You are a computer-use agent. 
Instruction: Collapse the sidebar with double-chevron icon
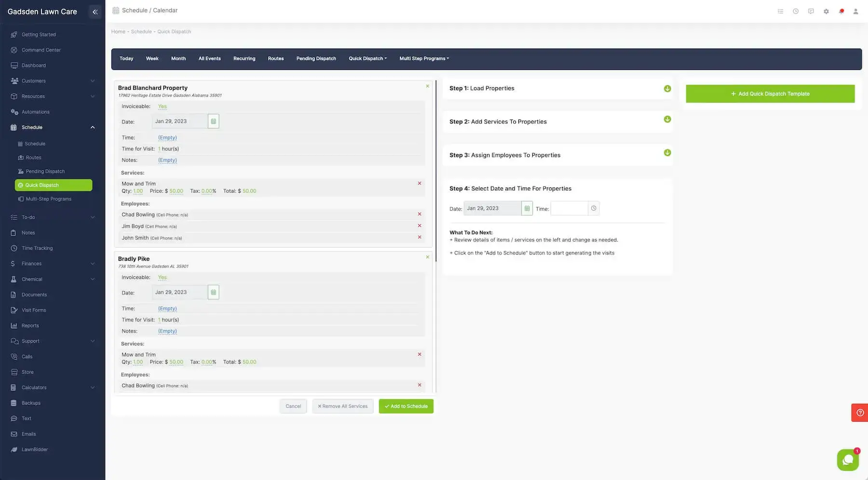click(x=95, y=12)
